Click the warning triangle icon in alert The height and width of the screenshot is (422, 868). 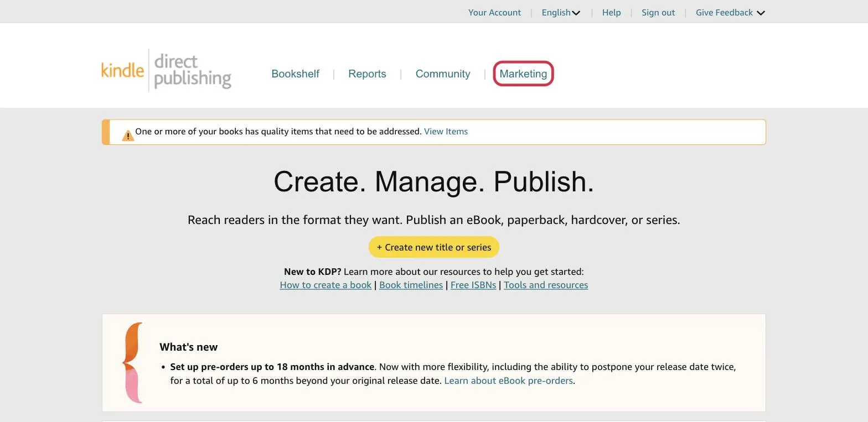point(128,135)
